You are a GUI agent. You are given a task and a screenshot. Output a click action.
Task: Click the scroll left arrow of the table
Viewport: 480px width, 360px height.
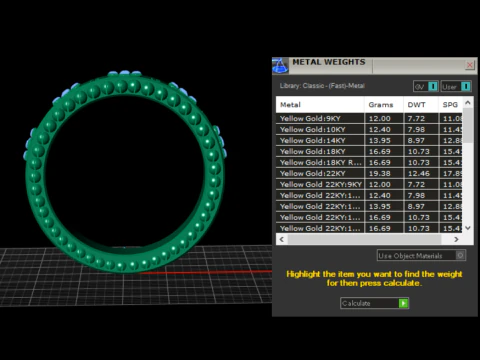click(x=282, y=239)
